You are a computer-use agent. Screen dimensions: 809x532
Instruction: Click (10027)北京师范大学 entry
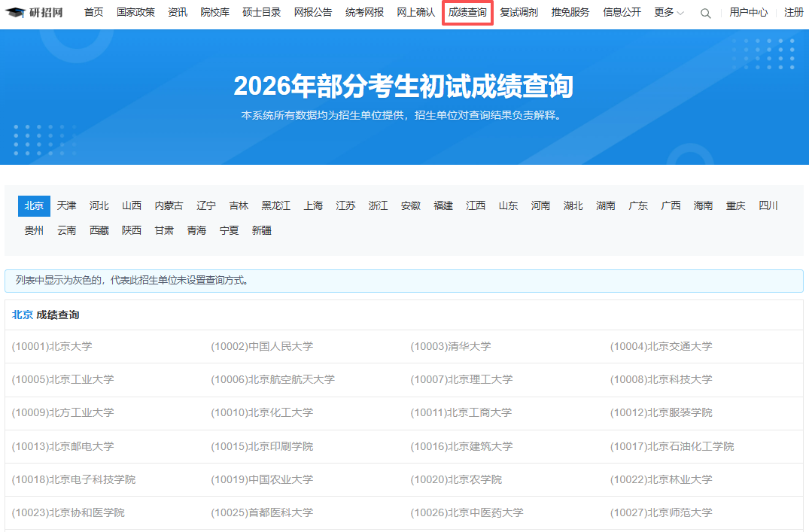661,513
